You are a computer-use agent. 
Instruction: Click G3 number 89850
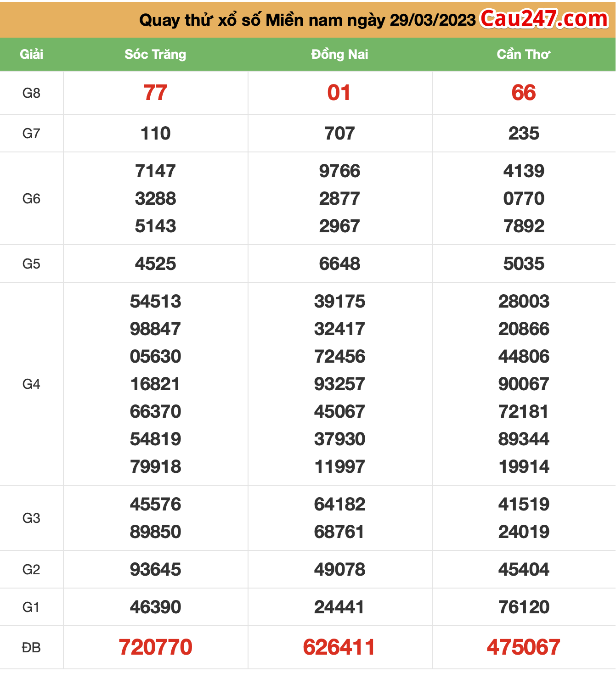click(155, 532)
